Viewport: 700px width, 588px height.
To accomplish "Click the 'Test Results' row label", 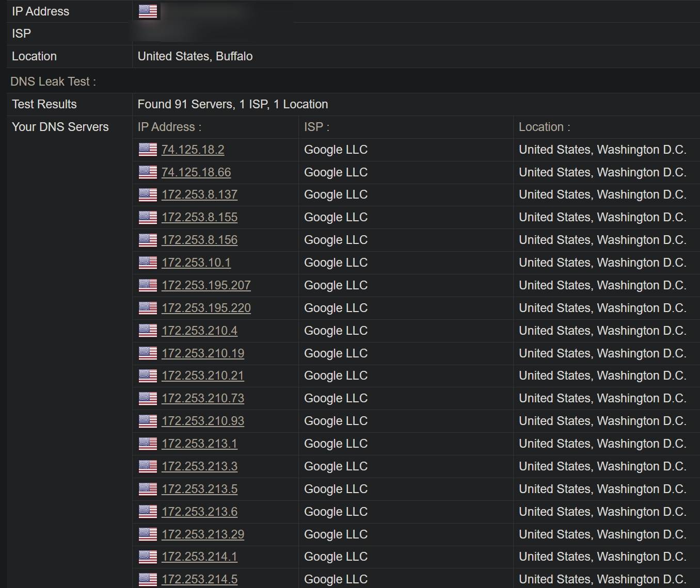I will coord(44,104).
